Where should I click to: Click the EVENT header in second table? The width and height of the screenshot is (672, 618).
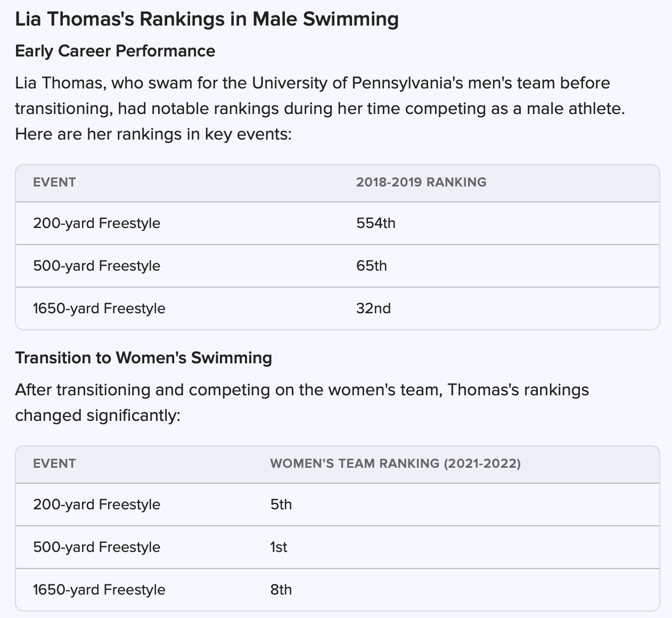(54, 463)
